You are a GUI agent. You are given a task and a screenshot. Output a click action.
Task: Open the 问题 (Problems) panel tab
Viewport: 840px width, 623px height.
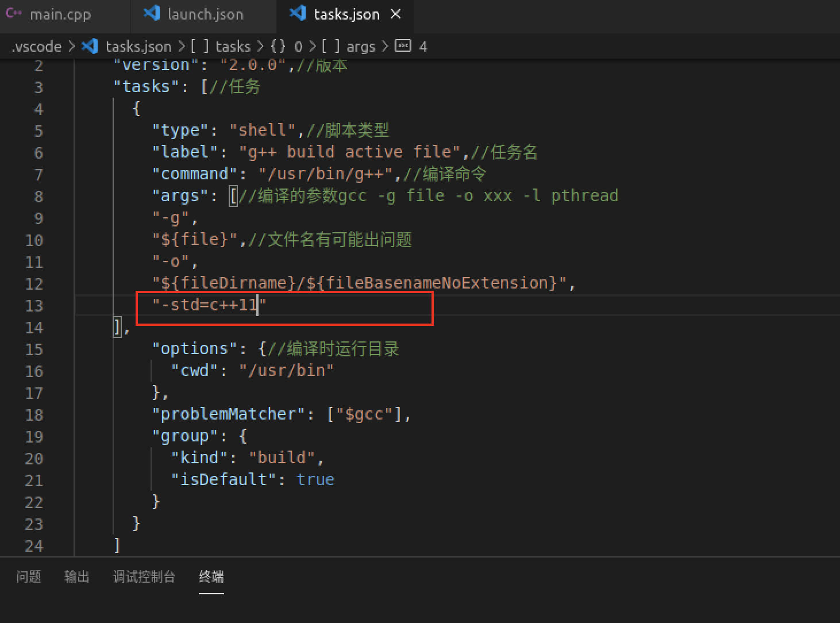(29, 576)
